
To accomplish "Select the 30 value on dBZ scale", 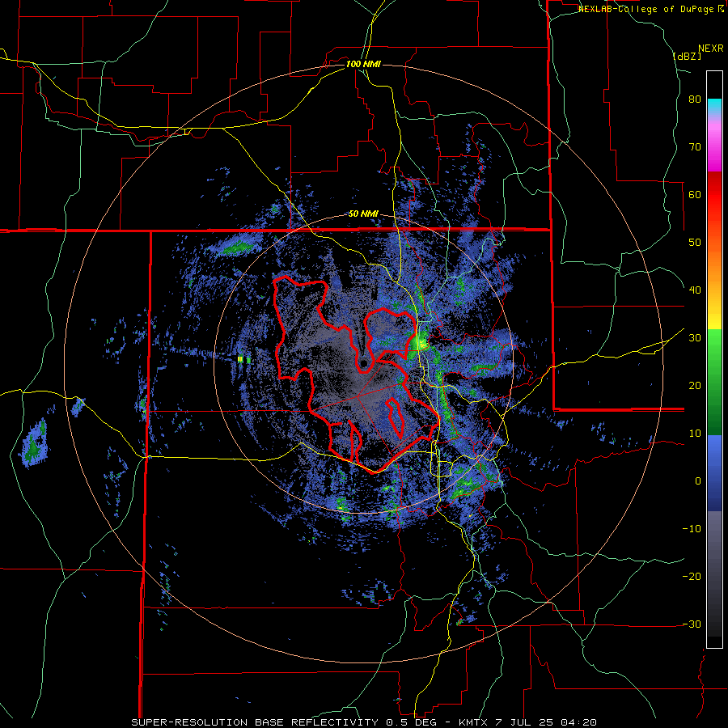I will pyautogui.click(x=695, y=338).
